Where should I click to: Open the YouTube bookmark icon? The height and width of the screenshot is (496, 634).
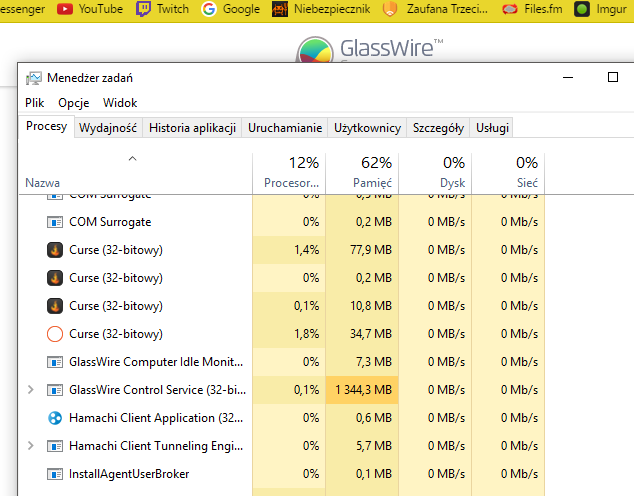[65, 9]
